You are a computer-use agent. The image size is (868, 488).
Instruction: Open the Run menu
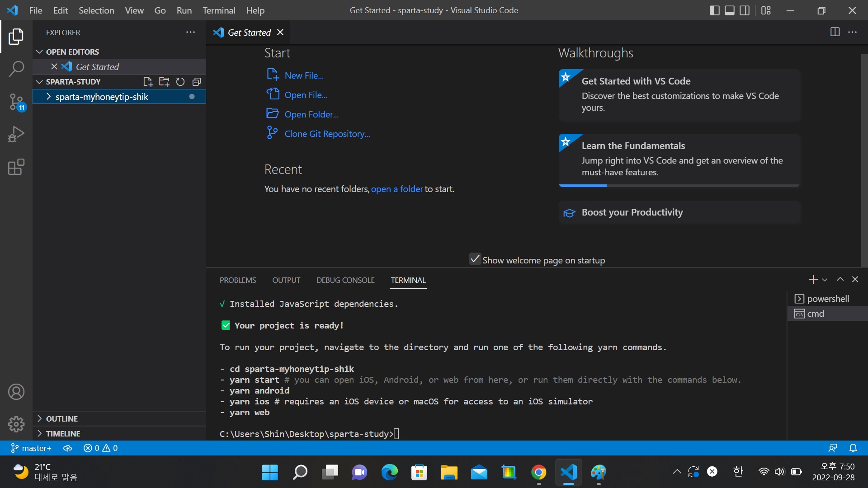184,10
